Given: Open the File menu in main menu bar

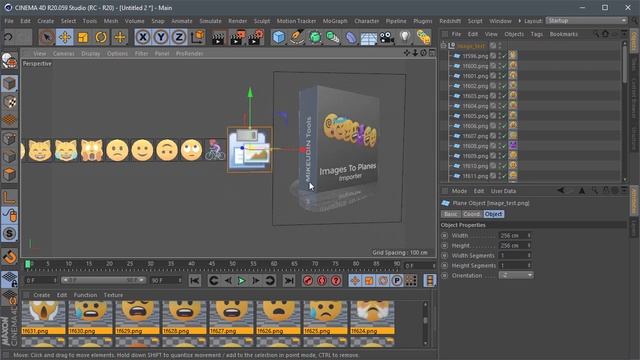Looking at the screenshot, I should pyautogui.click(x=9, y=21).
